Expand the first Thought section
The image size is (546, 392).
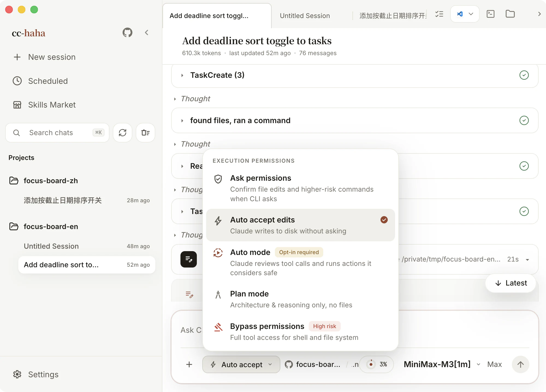click(x=192, y=99)
